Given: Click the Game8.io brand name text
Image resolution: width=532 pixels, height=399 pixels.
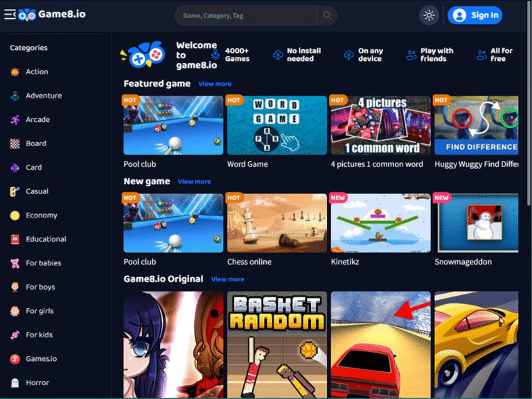Looking at the screenshot, I should [x=62, y=15].
